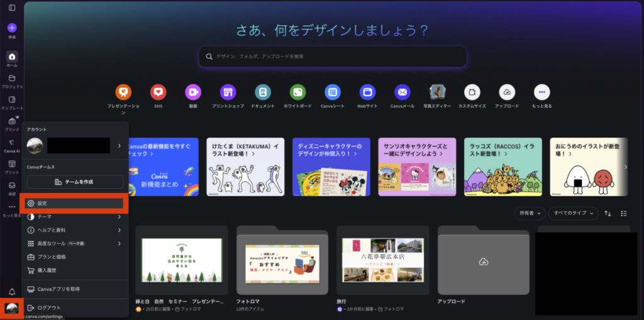Open All types (すべてのタイプ) dropdown
The height and width of the screenshot is (320, 644).
[574, 213]
